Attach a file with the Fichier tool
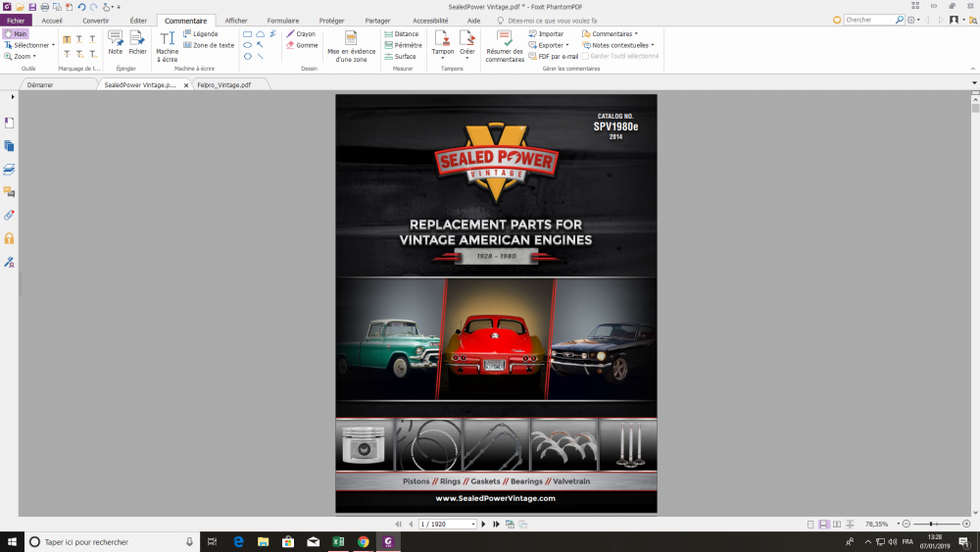The image size is (980, 552). coord(137,42)
